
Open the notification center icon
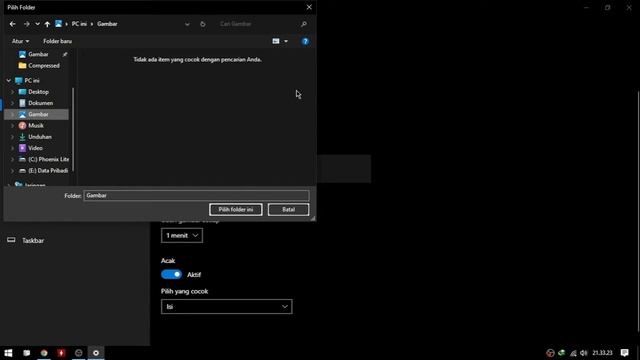tap(624, 353)
